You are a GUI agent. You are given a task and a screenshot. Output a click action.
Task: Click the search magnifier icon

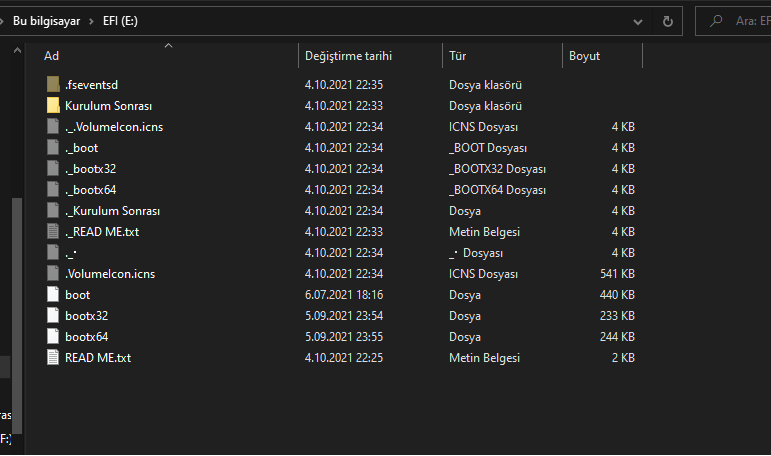coord(715,20)
